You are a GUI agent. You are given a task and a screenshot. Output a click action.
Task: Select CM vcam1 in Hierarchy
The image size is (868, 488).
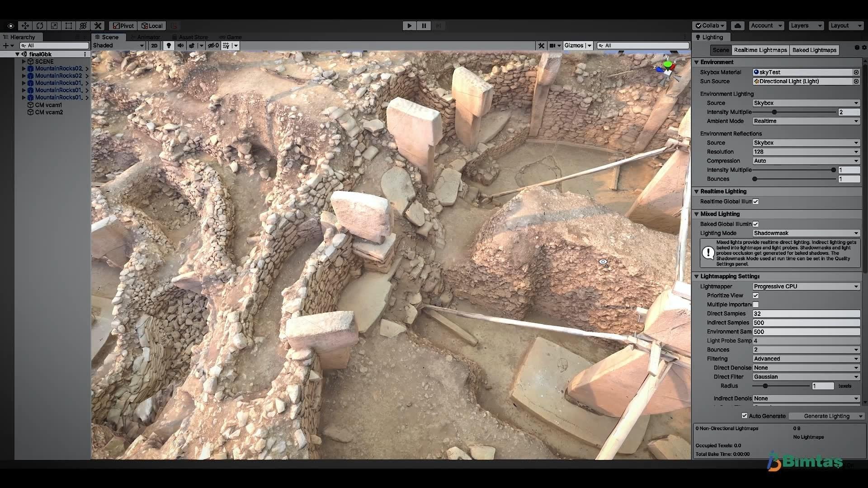[x=48, y=105]
